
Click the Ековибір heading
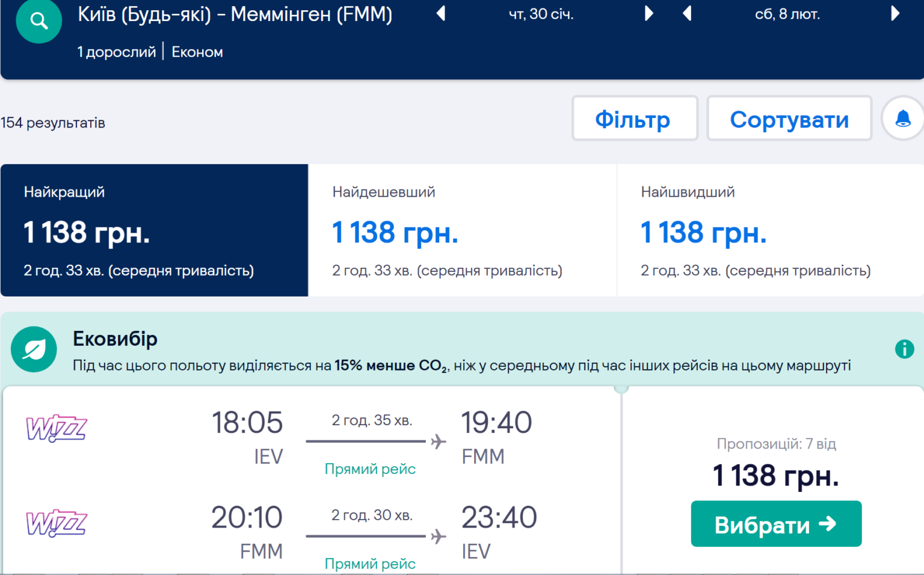(115, 339)
